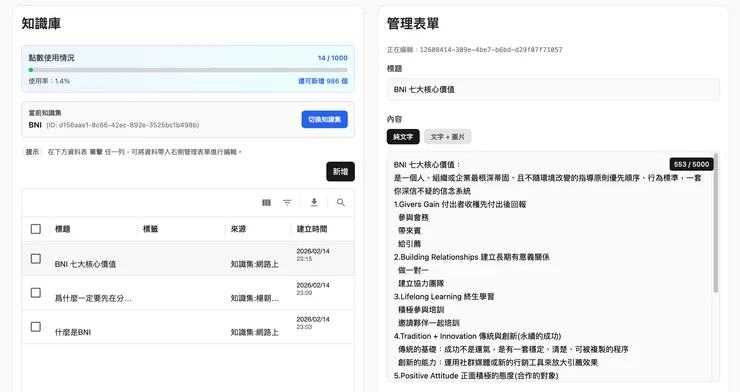Click the 切換知識集 button

pyautogui.click(x=325, y=119)
